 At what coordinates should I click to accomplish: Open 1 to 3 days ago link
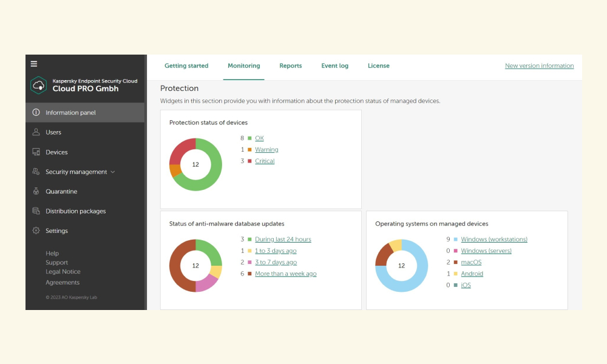[276, 251]
